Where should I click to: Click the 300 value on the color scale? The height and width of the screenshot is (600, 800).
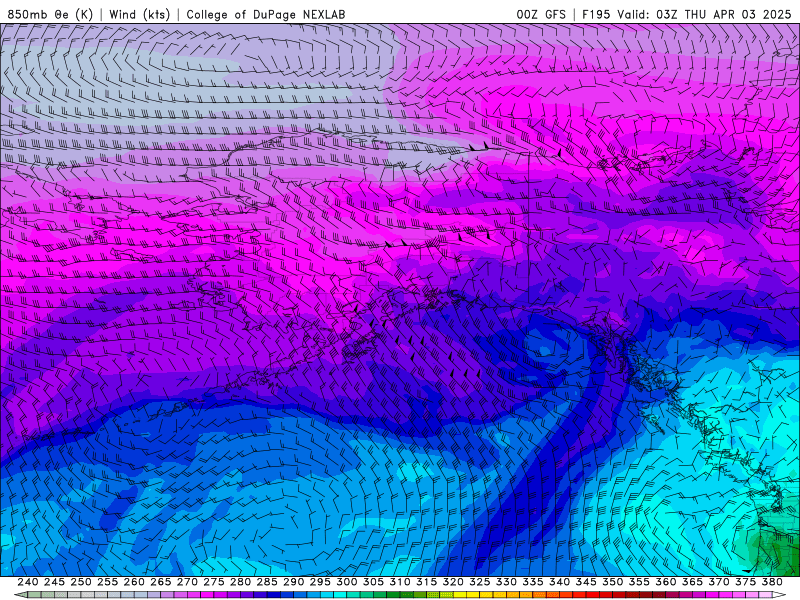[x=346, y=582]
